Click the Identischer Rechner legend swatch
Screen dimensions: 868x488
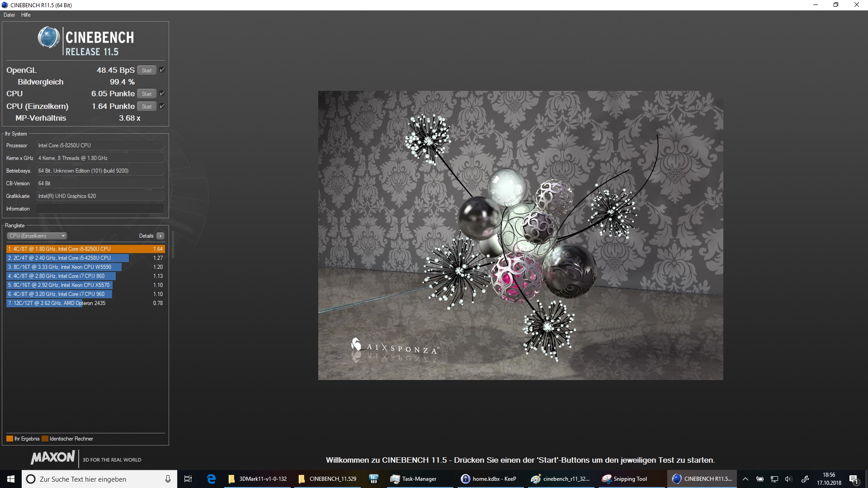pyautogui.click(x=45, y=439)
